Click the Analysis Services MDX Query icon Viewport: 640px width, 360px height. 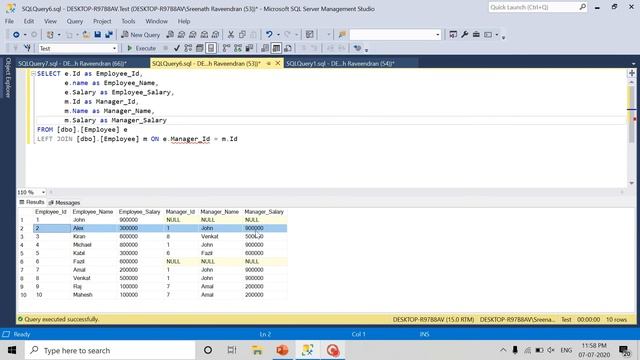point(182,35)
